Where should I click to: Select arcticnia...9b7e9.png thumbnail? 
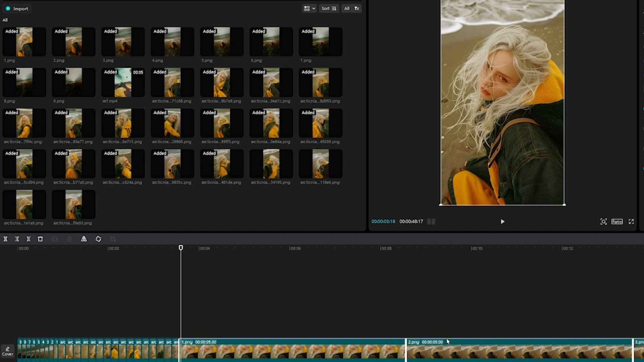(222, 82)
